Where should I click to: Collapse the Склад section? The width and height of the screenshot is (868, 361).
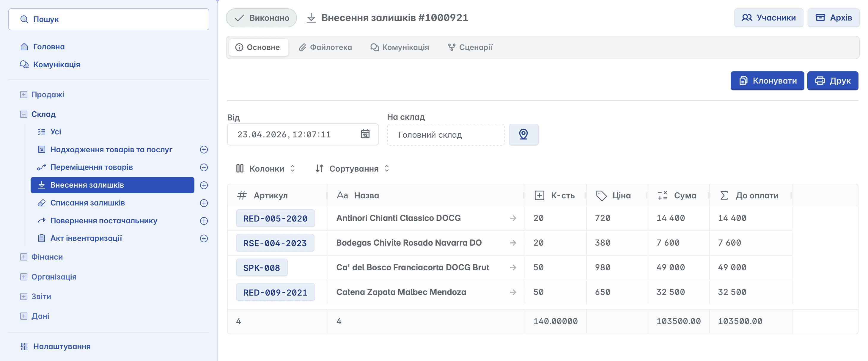pos(23,114)
